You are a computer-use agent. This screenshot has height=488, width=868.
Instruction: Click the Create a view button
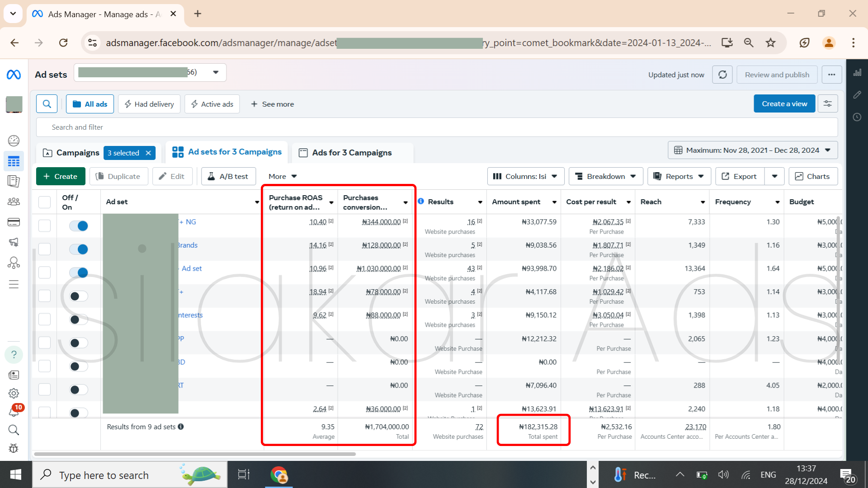click(784, 104)
